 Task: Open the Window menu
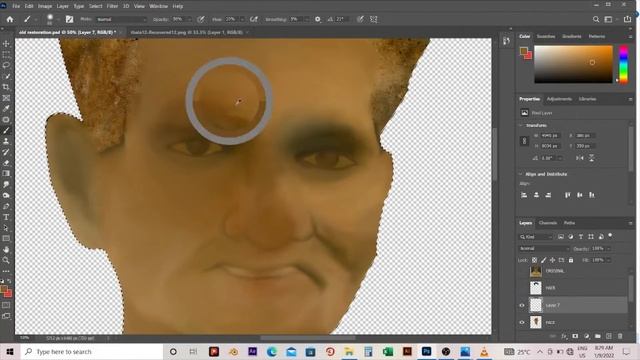[x=158, y=6]
